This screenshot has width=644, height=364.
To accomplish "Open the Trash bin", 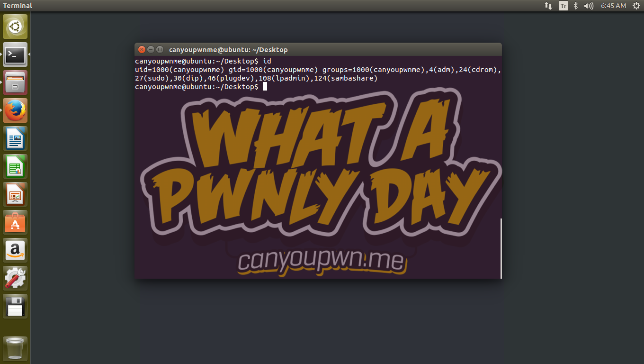I will [x=15, y=349].
